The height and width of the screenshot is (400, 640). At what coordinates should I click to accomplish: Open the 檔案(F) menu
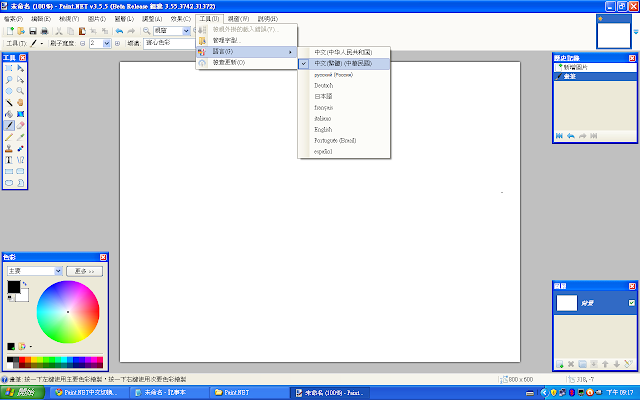click(x=13, y=19)
